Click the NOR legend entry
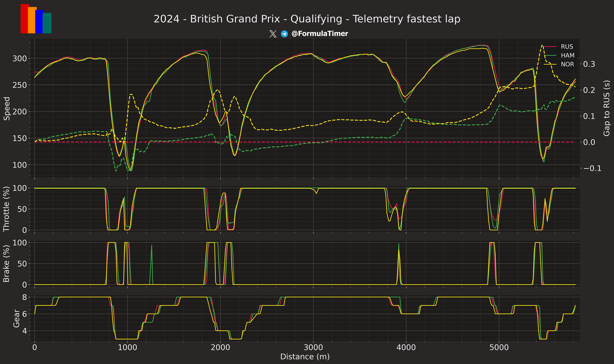Screen dimensions: 614x364 567,64
